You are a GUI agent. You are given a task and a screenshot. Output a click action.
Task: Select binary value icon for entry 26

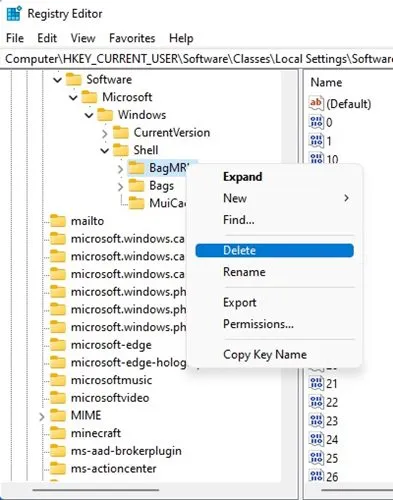pos(316,476)
